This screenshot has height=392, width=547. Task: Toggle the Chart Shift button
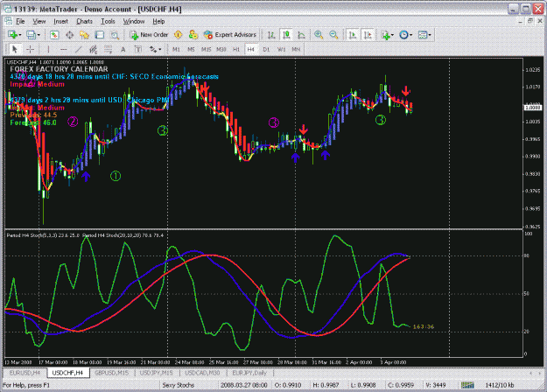point(368,34)
